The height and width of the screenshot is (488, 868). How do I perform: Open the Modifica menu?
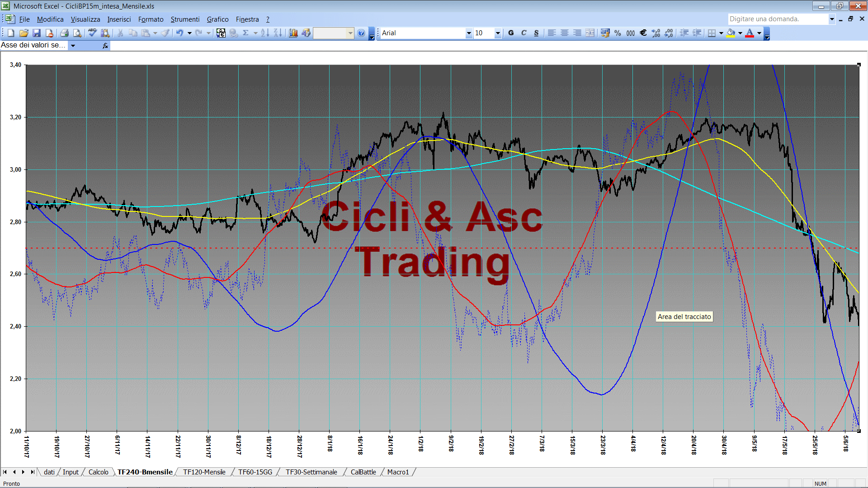[x=50, y=19]
